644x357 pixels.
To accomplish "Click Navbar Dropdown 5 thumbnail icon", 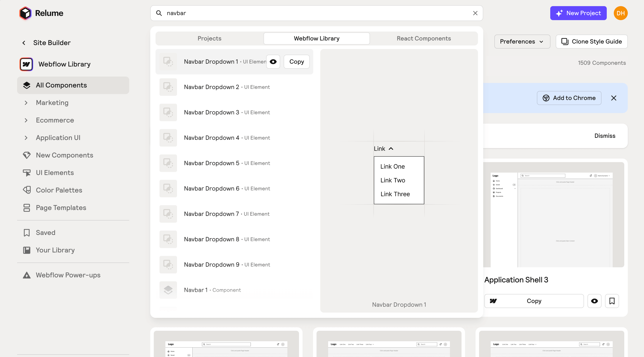I will (168, 163).
